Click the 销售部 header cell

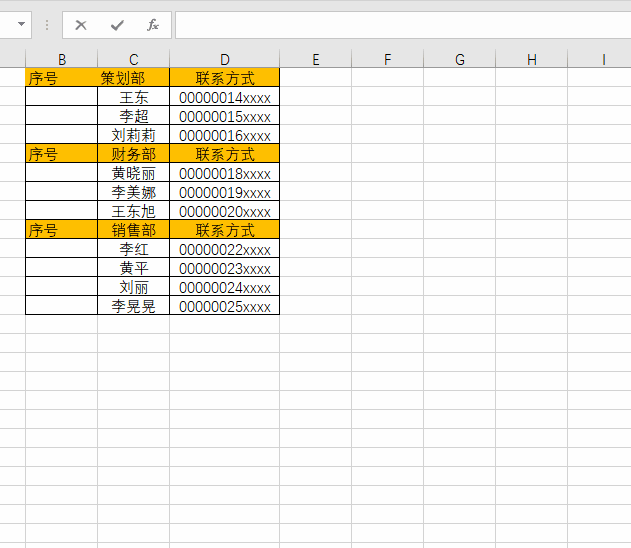134,229
